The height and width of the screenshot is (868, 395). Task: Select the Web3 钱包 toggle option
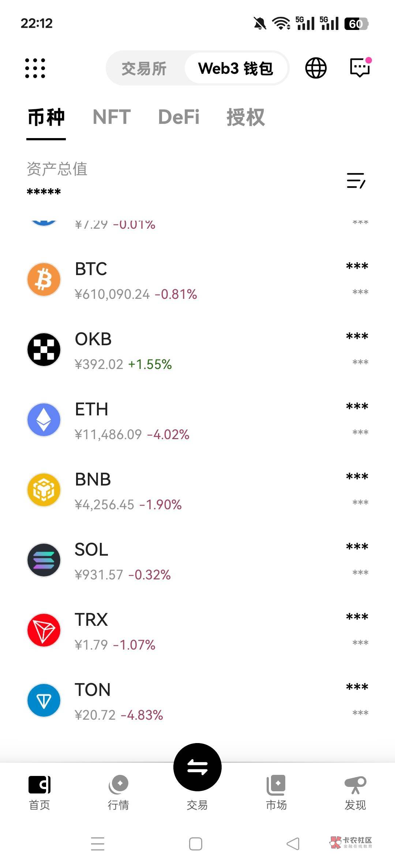click(236, 69)
